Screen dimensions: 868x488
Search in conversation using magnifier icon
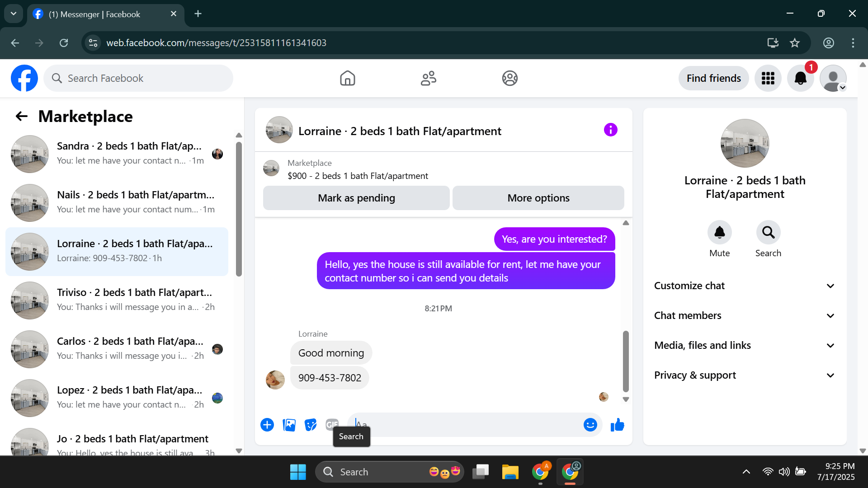pos(768,232)
